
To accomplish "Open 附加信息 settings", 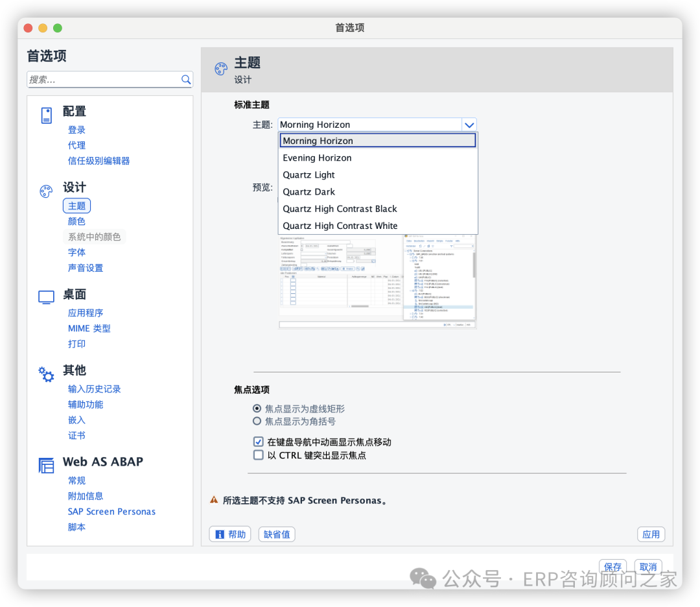I will point(86,496).
